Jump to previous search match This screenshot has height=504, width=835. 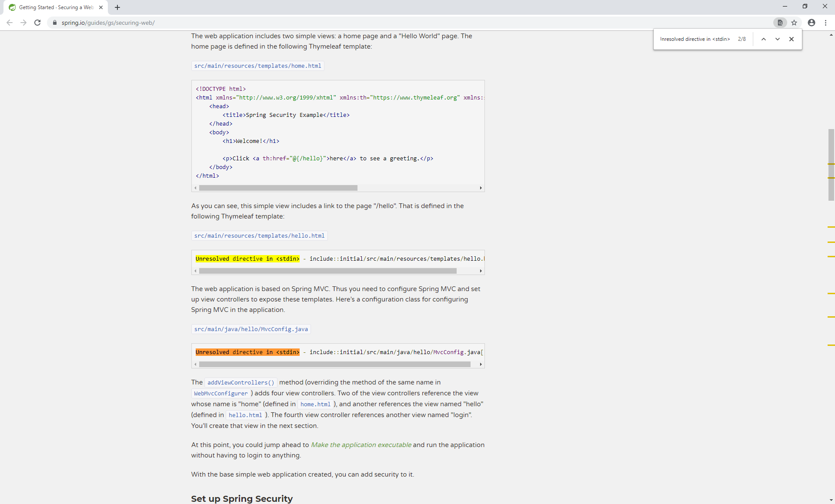(x=763, y=39)
